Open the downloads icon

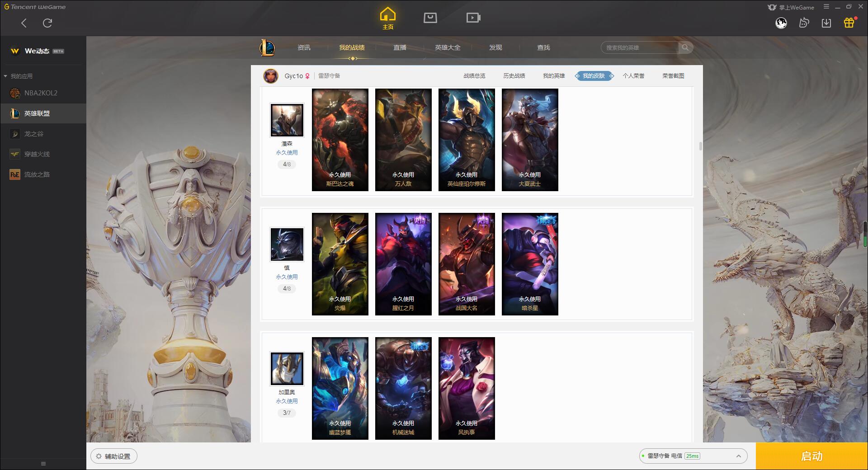tap(826, 23)
